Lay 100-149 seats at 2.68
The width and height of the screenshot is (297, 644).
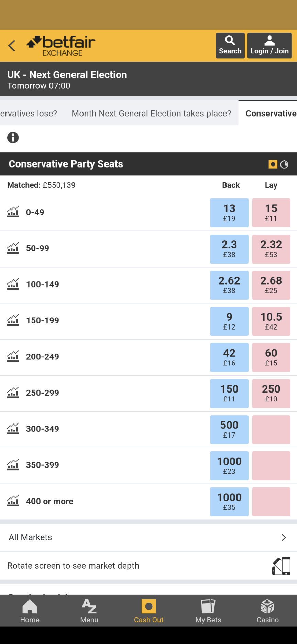(x=271, y=285)
